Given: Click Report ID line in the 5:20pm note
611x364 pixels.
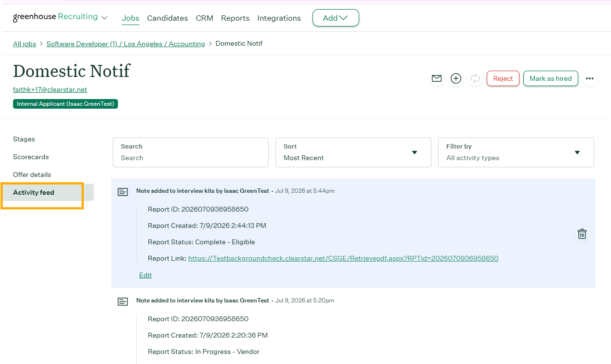Looking at the screenshot, I should (198, 319).
